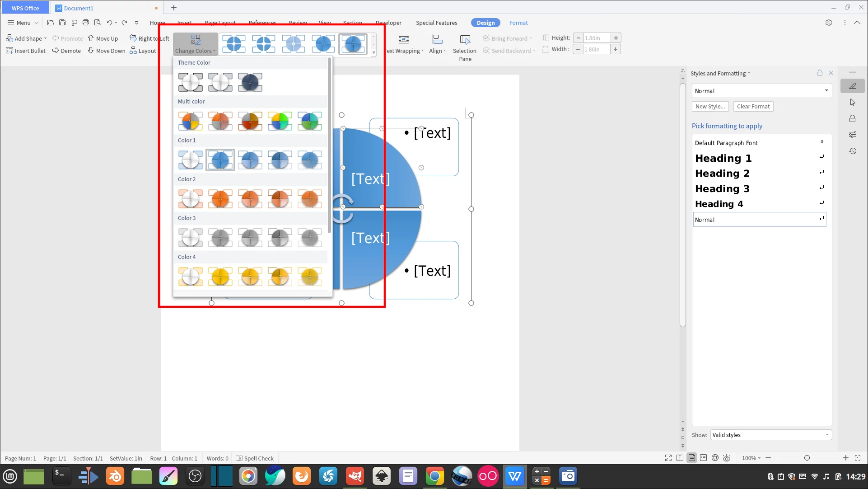Screen dimensions: 868x489
Task: Click the Clear Format button
Action: [x=753, y=106]
